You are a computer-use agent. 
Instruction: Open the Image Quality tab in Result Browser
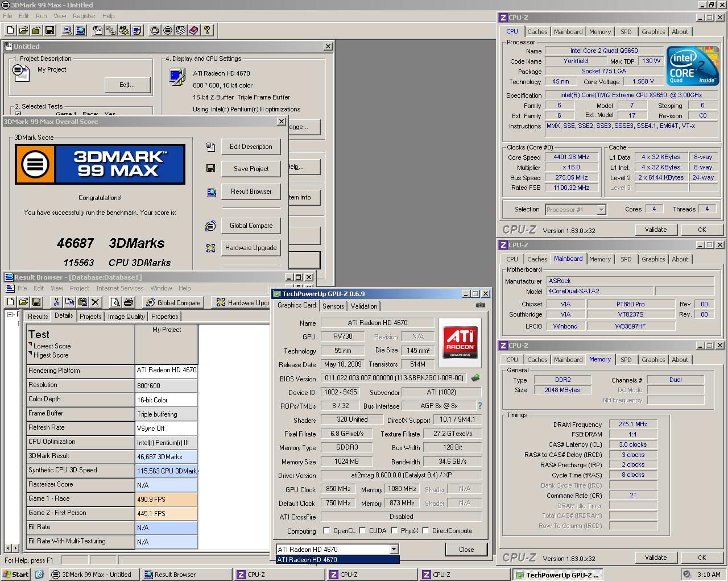click(x=126, y=317)
